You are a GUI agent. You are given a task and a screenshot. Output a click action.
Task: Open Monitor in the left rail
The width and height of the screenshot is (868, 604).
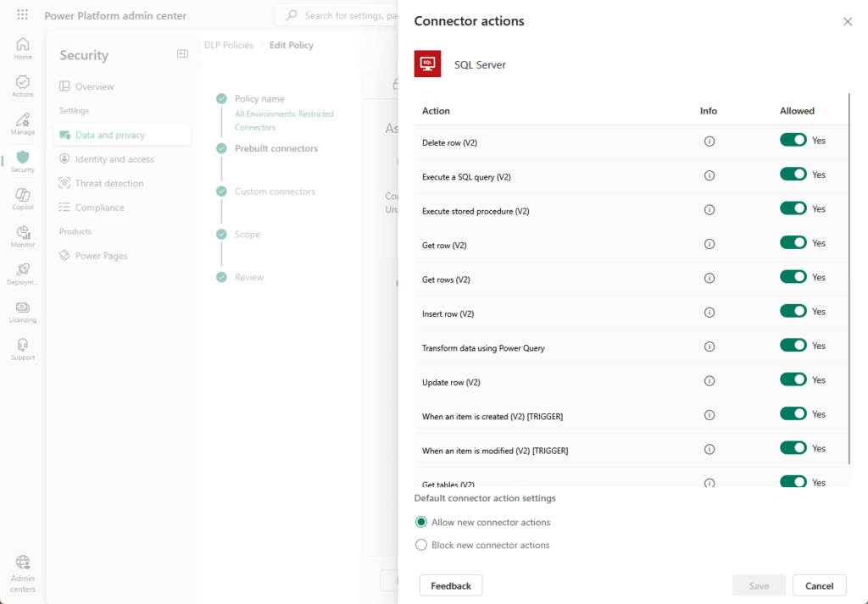pos(23,236)
